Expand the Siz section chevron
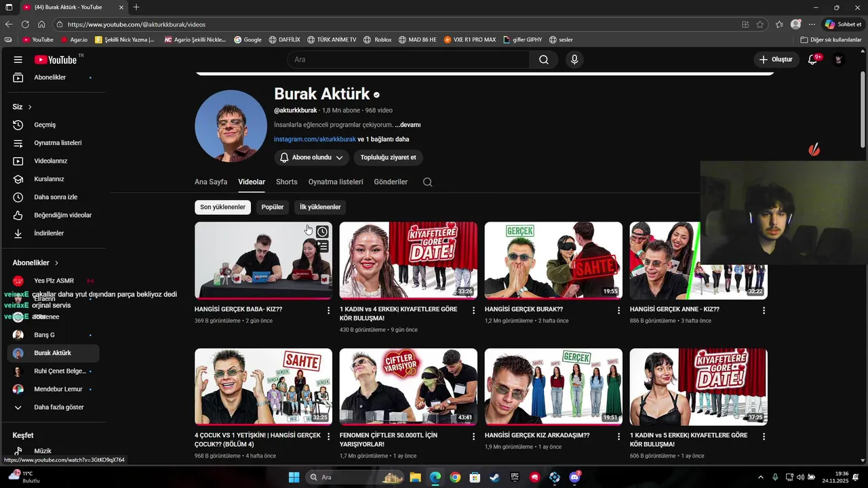 coord(30,107)
